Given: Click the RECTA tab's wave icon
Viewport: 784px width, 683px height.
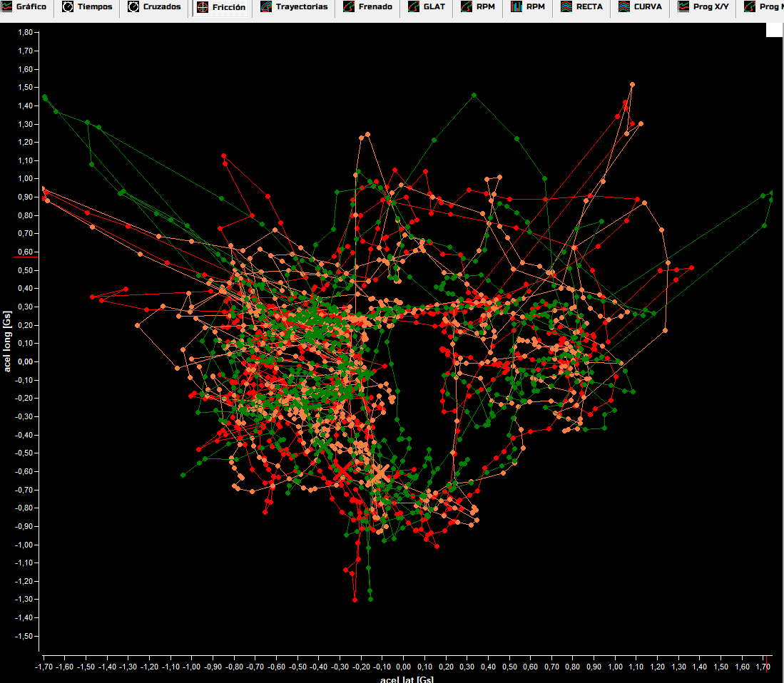Looking at the screenshot, I should coord(566,6).
